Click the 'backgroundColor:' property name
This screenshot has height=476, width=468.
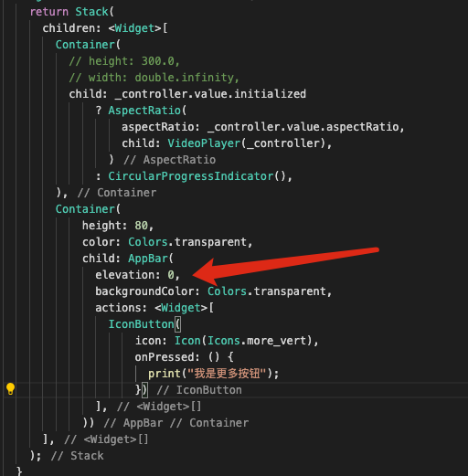pyautogui.click(x=147, y=291)
